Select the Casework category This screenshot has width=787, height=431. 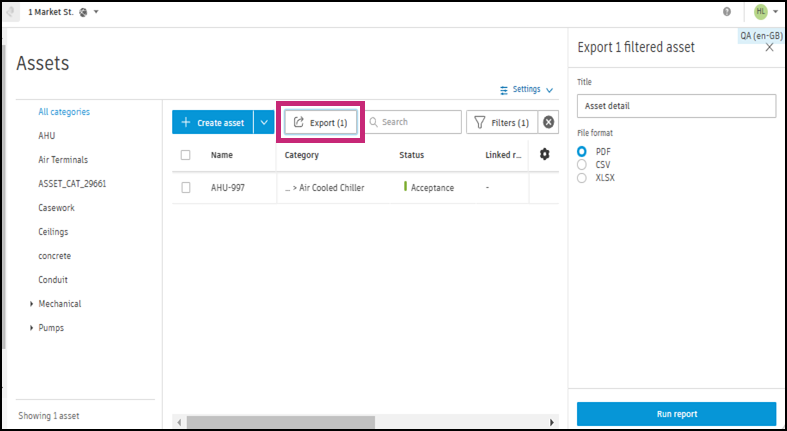[x=56, y=208]
